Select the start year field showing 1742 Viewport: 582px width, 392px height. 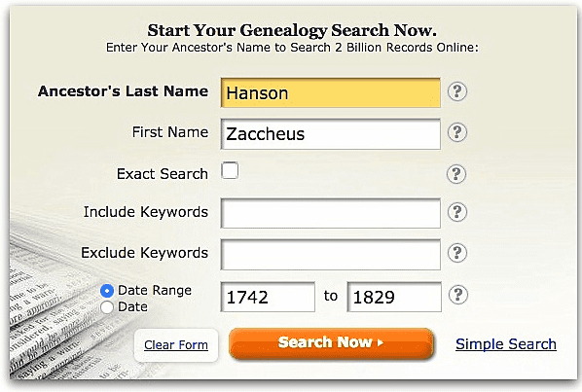[x=268, y=297]
